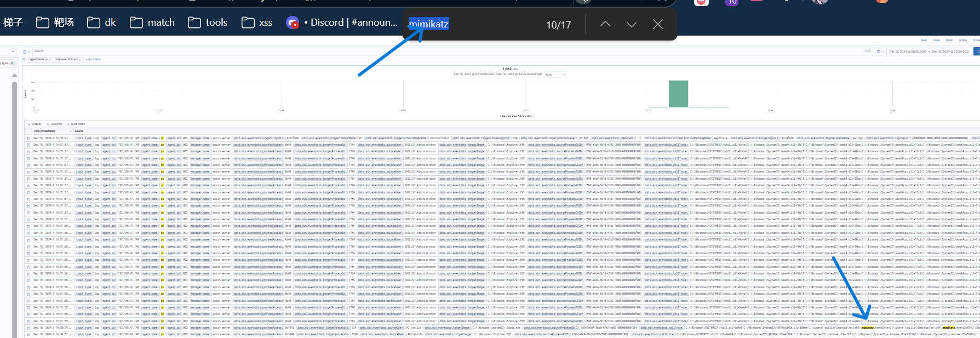The image size is (980, 338).
Task: Toggle the DQL query language switch
Action: pos(868,51)
